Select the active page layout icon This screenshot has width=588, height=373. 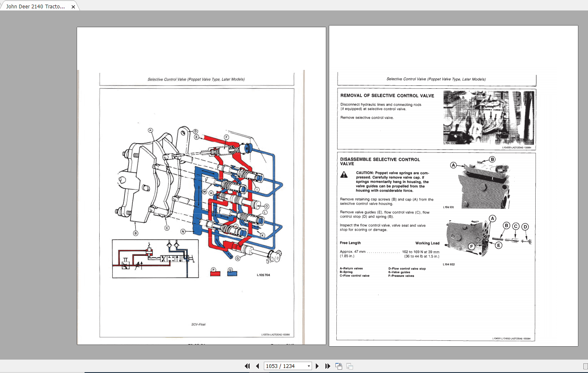point(338,366)
